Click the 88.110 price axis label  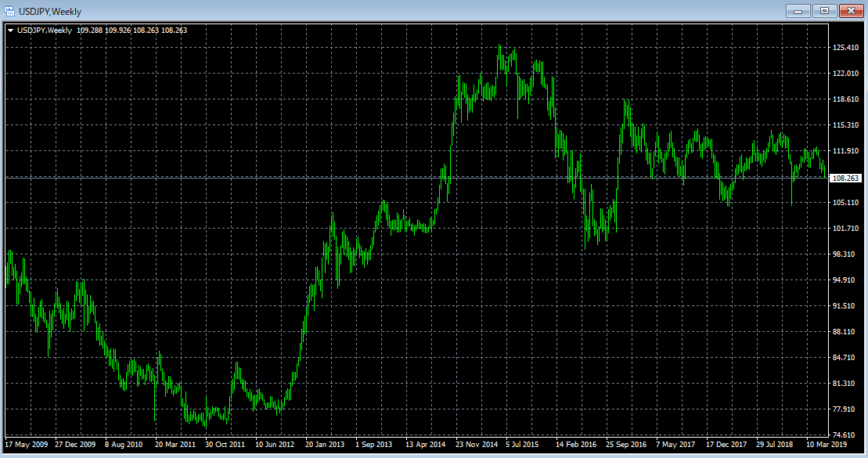point(844,332)
